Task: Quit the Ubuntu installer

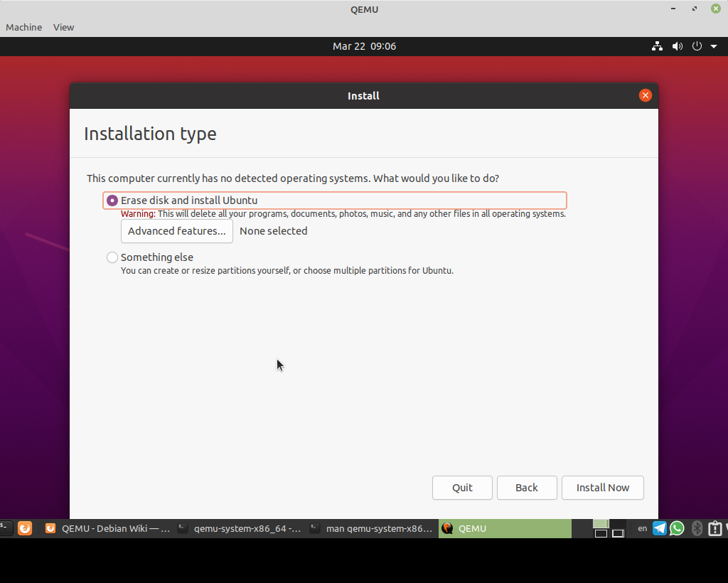Action: pos(462,488)
